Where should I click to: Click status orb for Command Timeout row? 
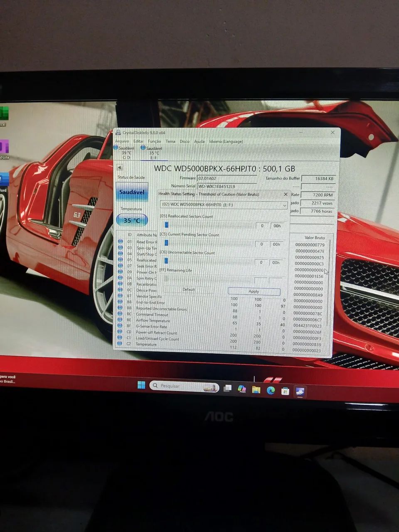point(120,314)
